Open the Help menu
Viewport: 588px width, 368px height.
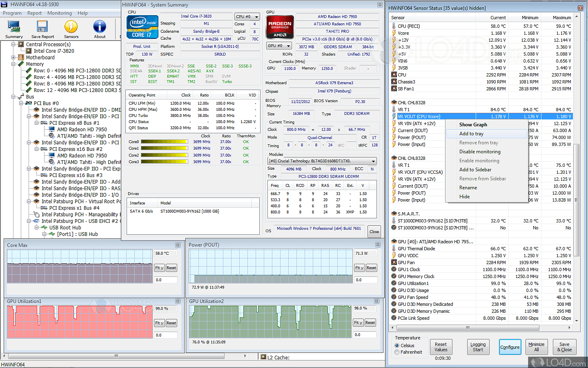[x=83, y=13]
